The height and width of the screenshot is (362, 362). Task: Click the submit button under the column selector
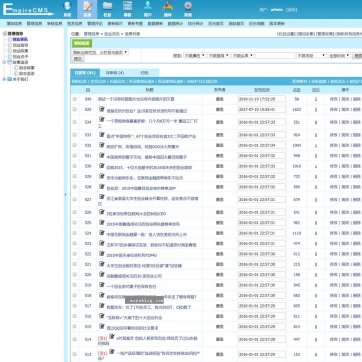(78, 59)
